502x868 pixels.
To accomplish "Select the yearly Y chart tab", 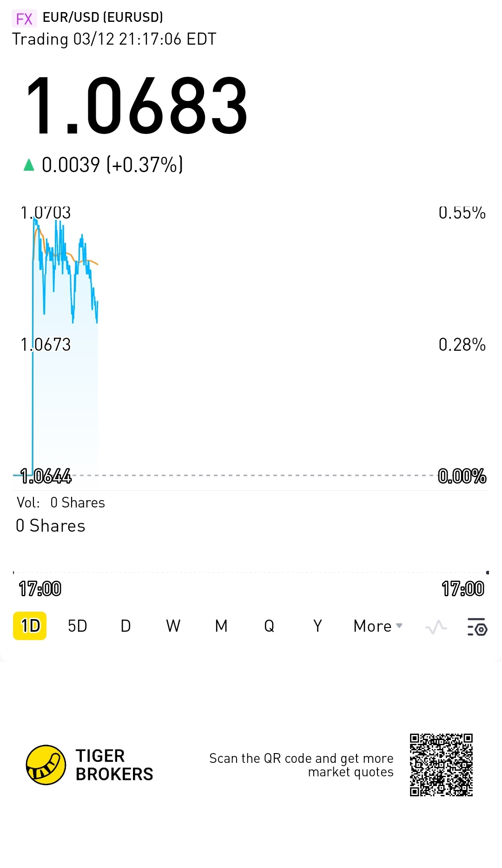I will click(x=317, y=626).
